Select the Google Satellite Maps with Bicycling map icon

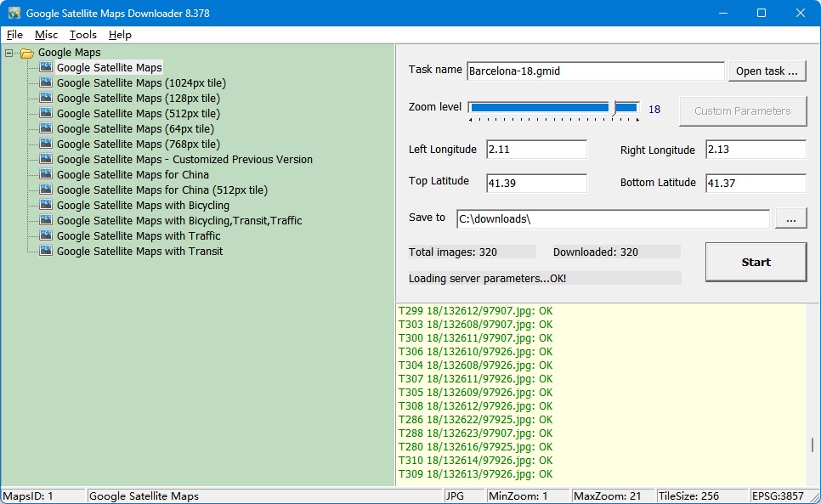click(x=45, y=205)
